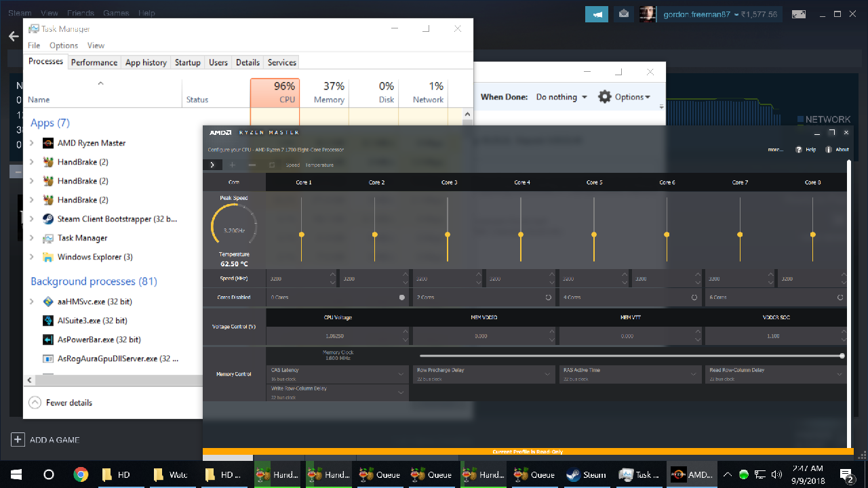Select the 0 Cores disabled radio option
The image size is (868, 488).
tap(402, 297)
